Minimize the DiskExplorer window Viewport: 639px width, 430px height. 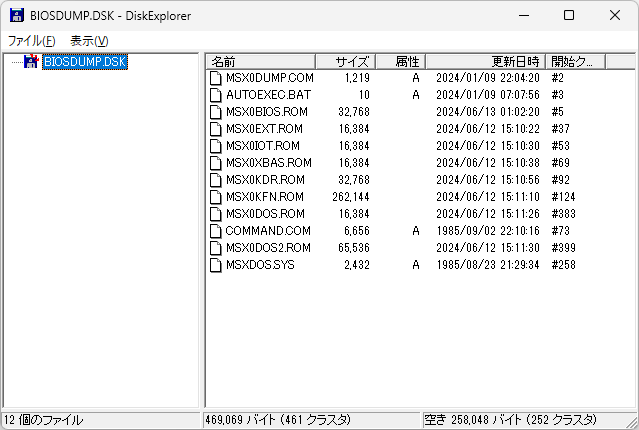click(524, 15)
